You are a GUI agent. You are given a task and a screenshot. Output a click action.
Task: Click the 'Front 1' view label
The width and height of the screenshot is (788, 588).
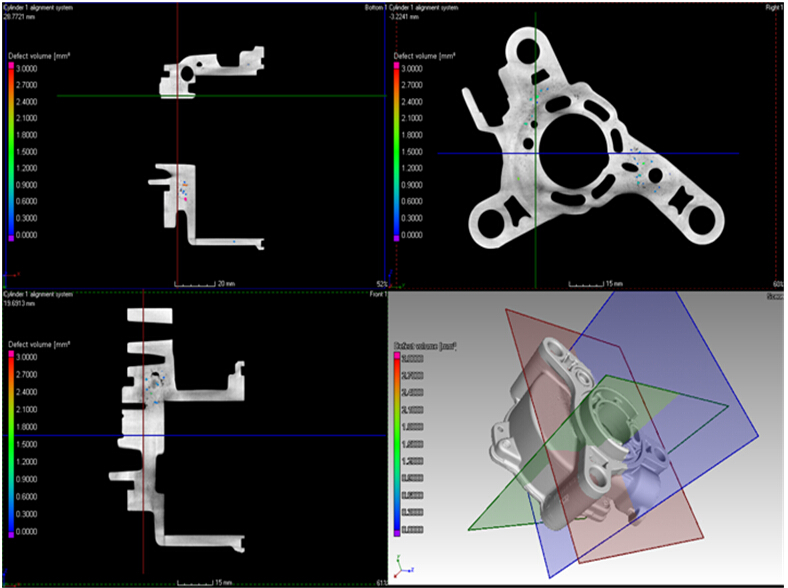[x=377, y=294]
